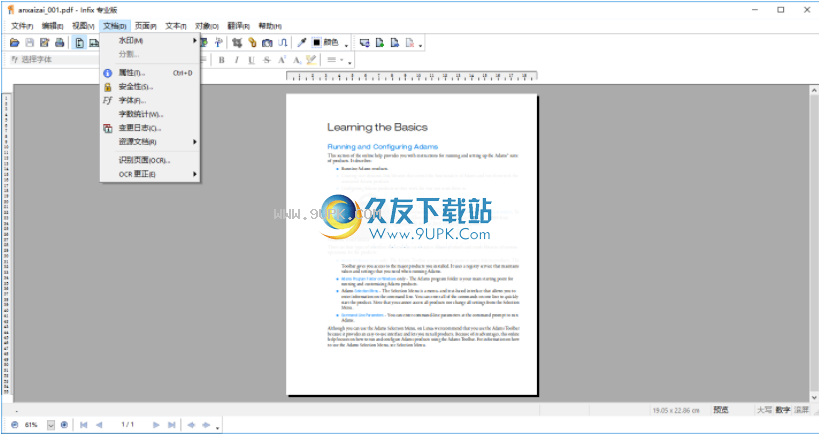Click the delete page icon with red X
819x434 pixels.
(410, 43)
